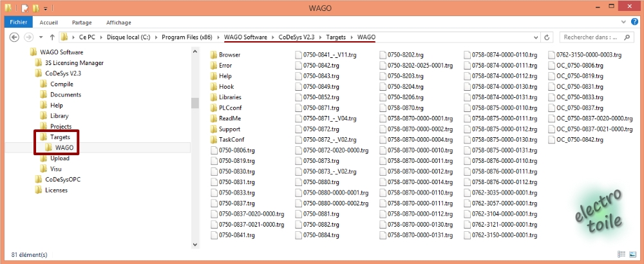Switch to details view icon in status bar
This screenshot has width=644, height=264.
pos(622,254)
